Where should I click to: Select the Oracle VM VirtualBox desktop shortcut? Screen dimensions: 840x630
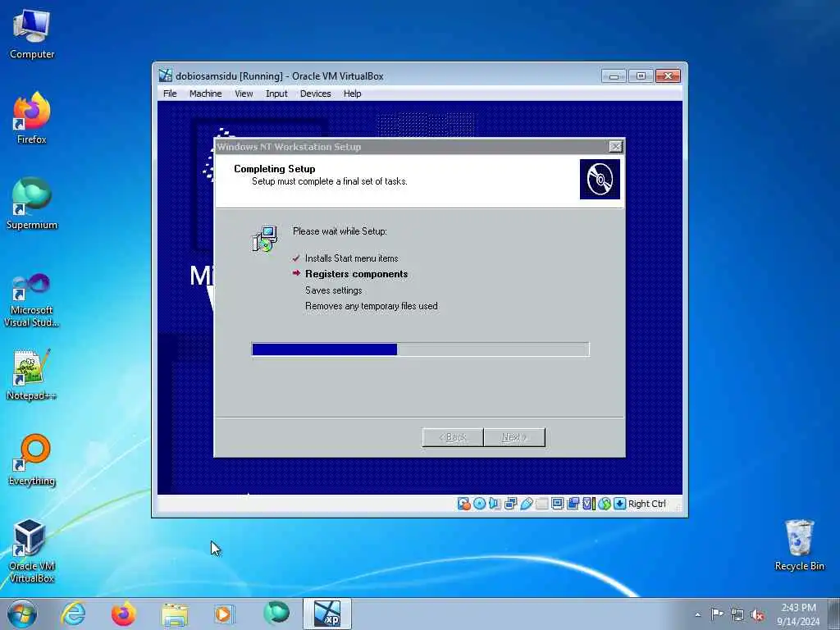coord(32,550)
